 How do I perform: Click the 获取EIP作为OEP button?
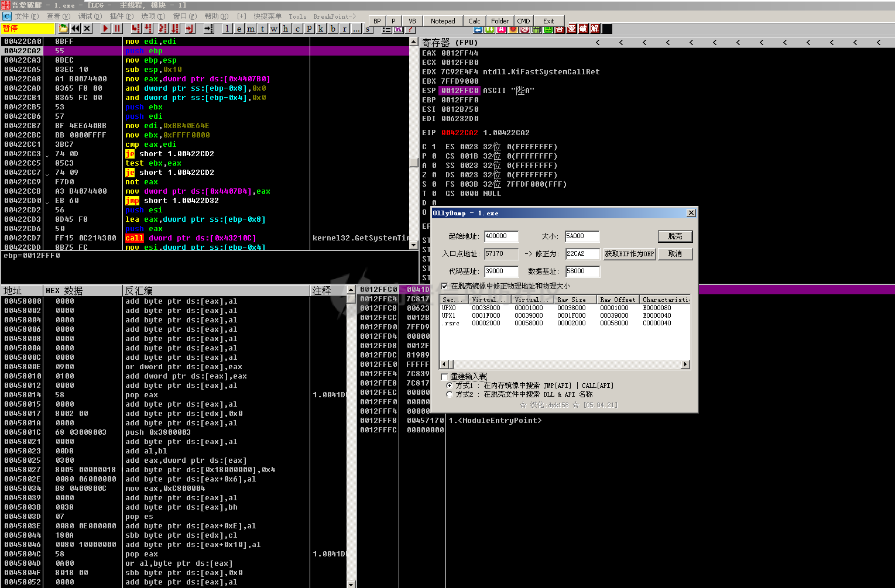click(629, 254)
